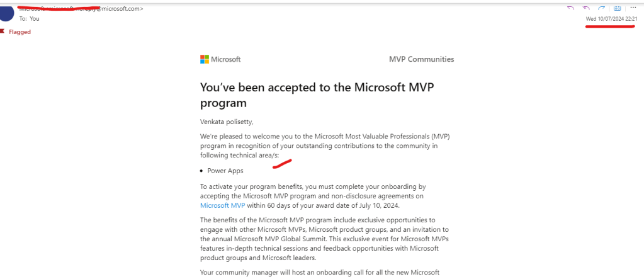Viewport: 644px width, 279px height.
Task: Click the Power Apps bullet item
Action: pos(225,171)
